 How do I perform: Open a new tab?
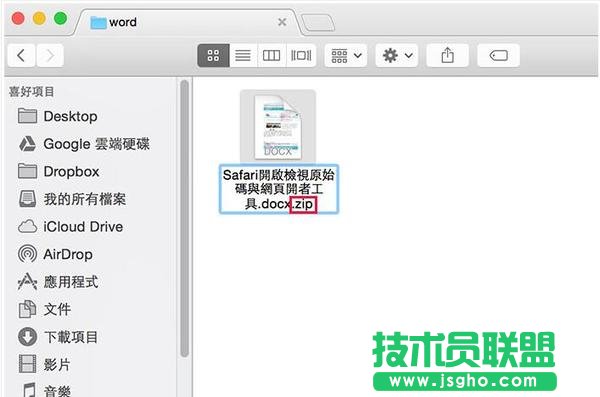[x=318, y=22]
